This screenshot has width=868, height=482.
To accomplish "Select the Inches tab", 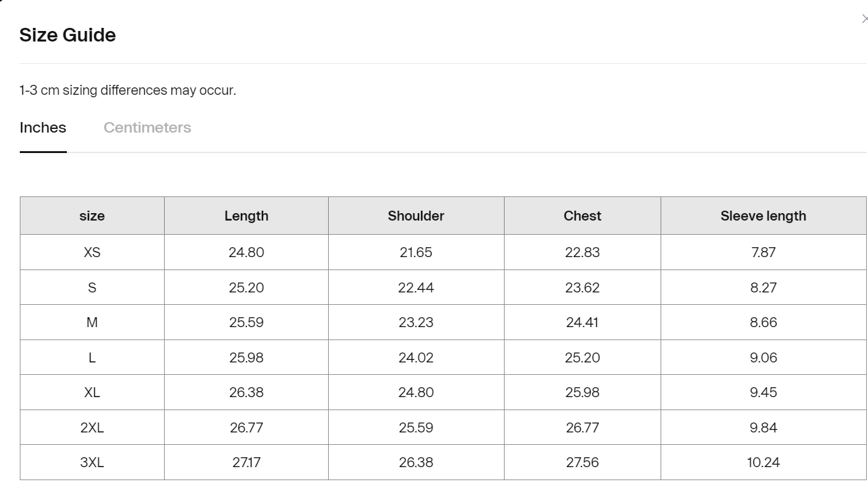I will [x=43, y=127].
